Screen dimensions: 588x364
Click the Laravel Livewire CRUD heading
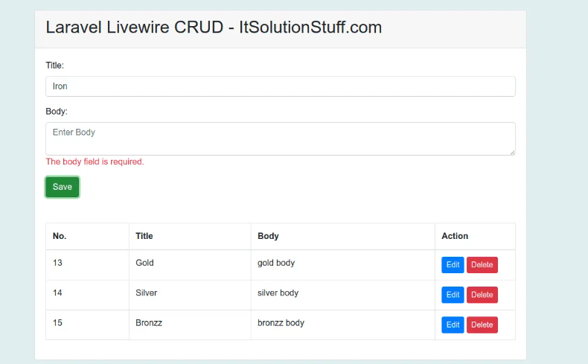pos(214,28)
